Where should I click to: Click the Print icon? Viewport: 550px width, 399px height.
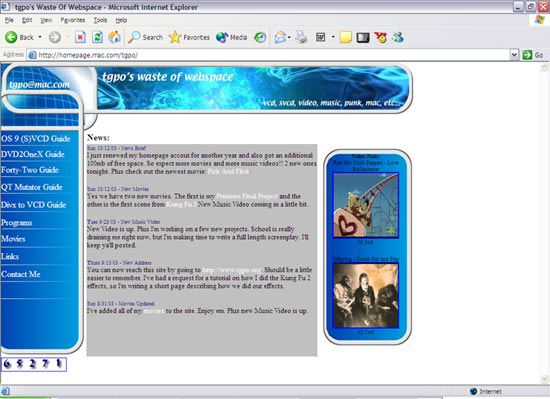[x=301, y=37]
